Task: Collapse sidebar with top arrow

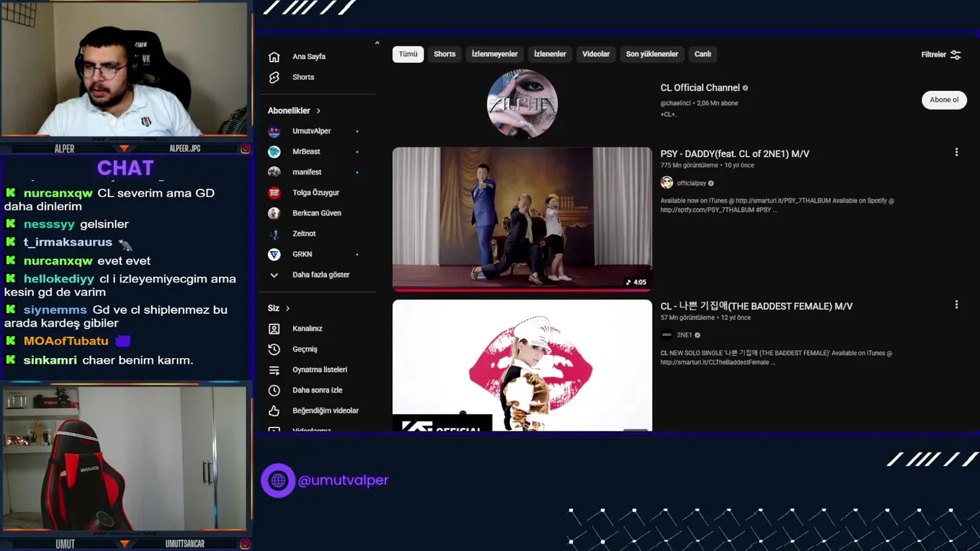Action: coord(377,43)
